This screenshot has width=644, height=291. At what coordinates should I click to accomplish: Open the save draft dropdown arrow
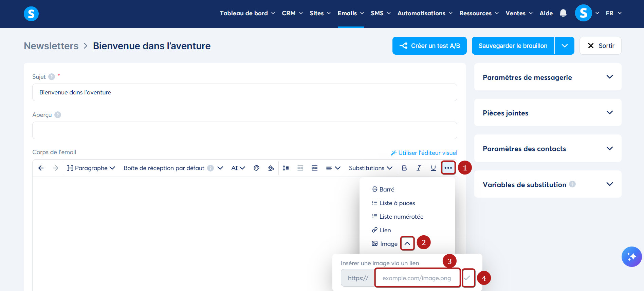coord(565,46)
